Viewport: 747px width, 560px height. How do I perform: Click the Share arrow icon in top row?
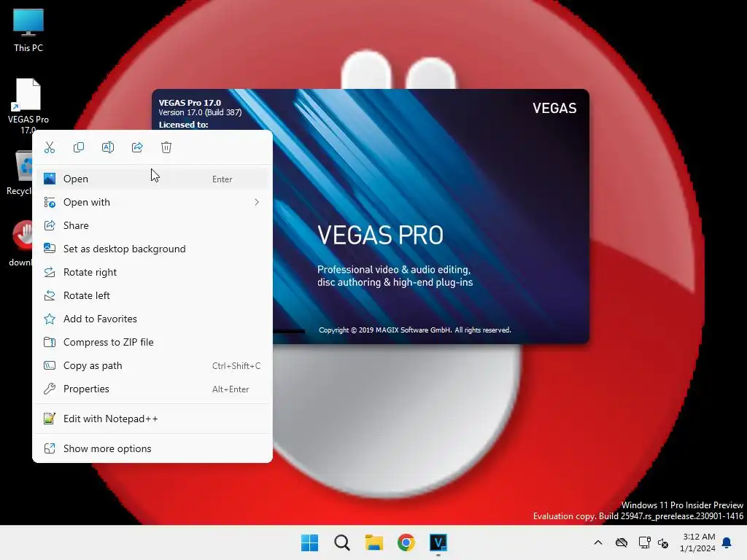[x=137, y=147]
